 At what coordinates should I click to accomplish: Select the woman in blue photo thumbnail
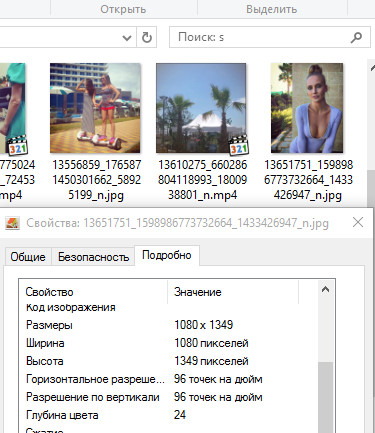pyautogui.click(x=307, y=108)
